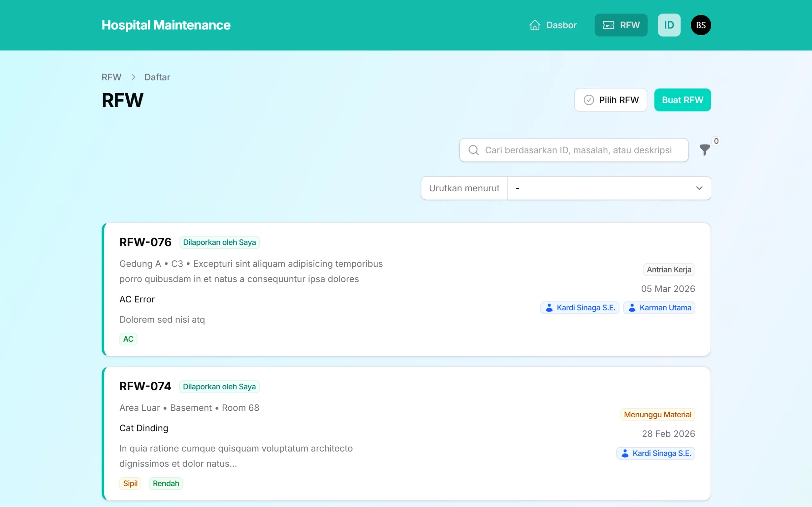Click the sort dropdown chevron arrow

(699, 188)
